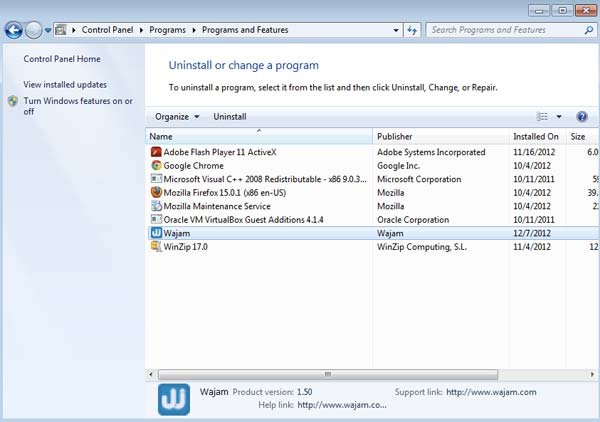Image resolution: width=600 pixels, height=422 pixels.
Task: Click the Forward navigation arrow
Action: coord(34,30)
